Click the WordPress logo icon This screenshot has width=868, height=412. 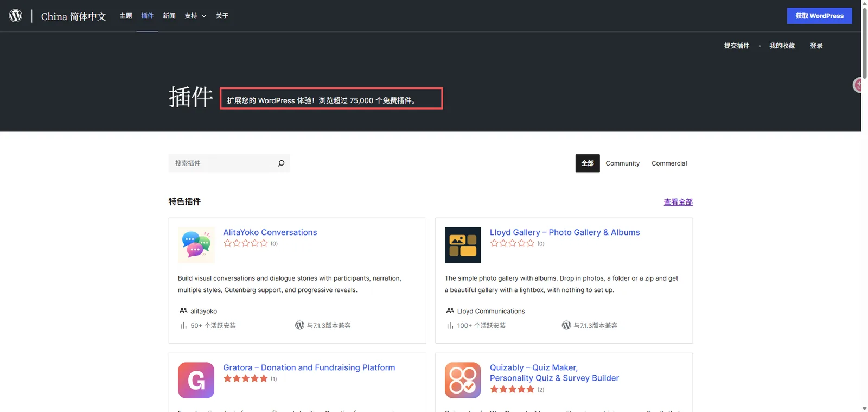pyautogui.click(x=16, y=16)
